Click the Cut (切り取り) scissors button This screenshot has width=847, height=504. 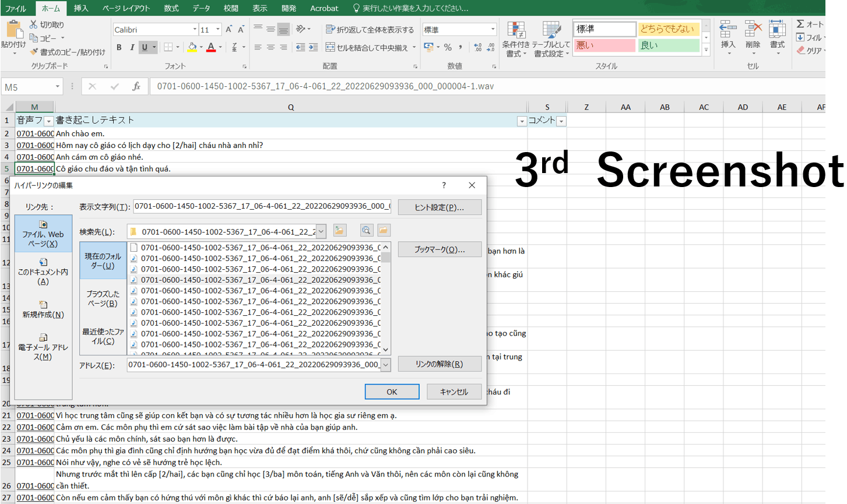[47, 24]
